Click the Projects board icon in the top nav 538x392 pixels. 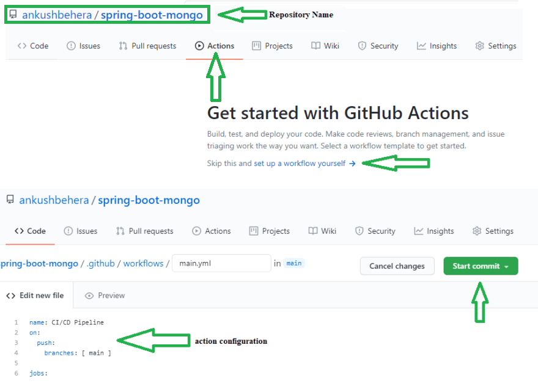(256, 46)
